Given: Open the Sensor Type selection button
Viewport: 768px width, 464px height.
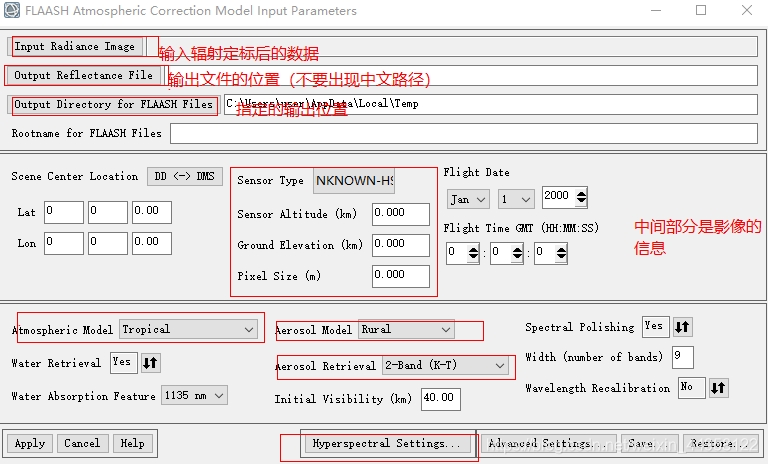Looking at the screenshot, I should (x=354, y=181).
